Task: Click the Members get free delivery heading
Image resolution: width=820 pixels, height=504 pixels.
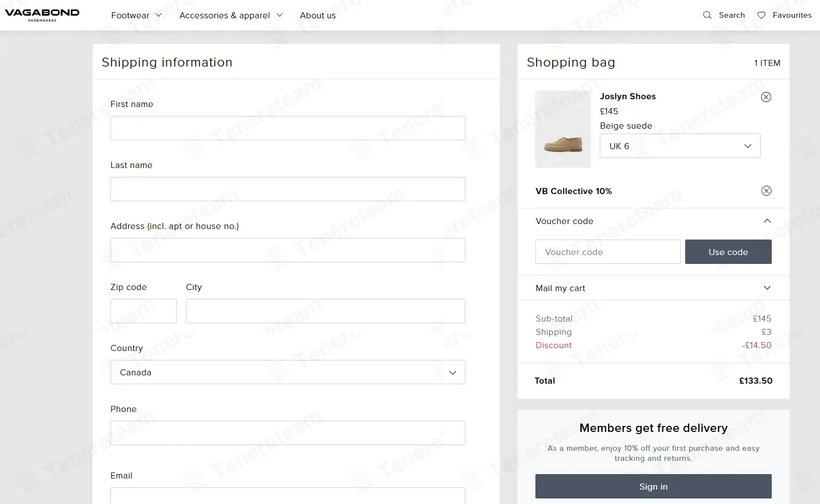Action: tap(654, 428)
